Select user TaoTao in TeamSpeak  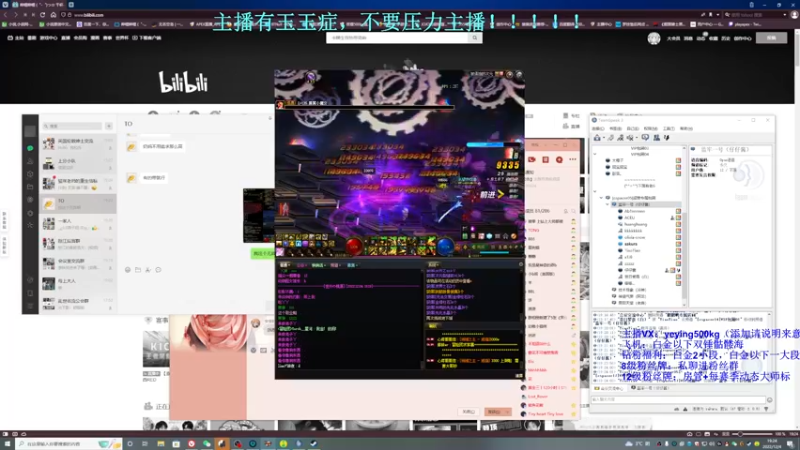point(632,251)
